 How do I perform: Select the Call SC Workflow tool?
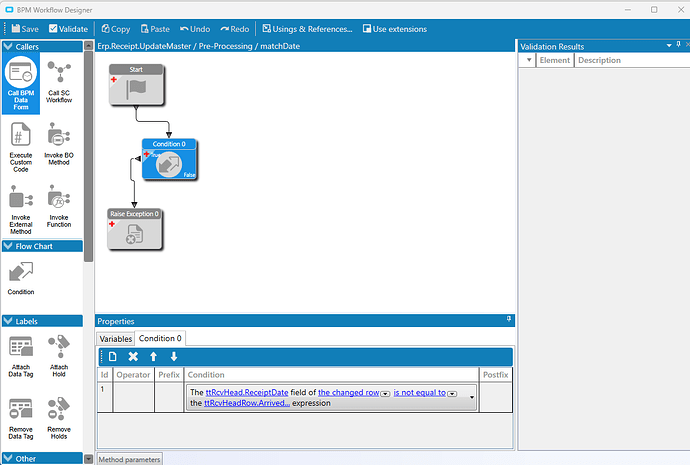click(59, 80)
